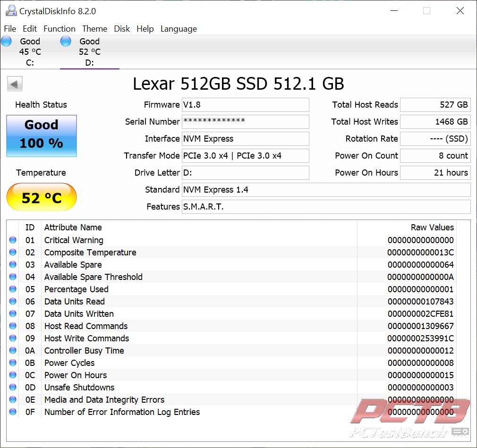This screenshot has width=477, height=448.
Task: Click the Interface field NVM Express
Action: [x=246, y=139]
